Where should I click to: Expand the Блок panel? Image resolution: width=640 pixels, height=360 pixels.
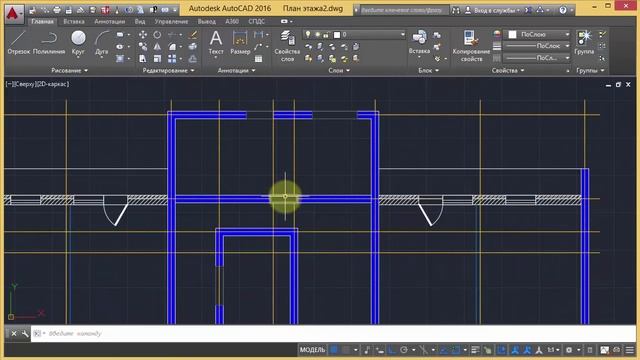coord(428,71)
